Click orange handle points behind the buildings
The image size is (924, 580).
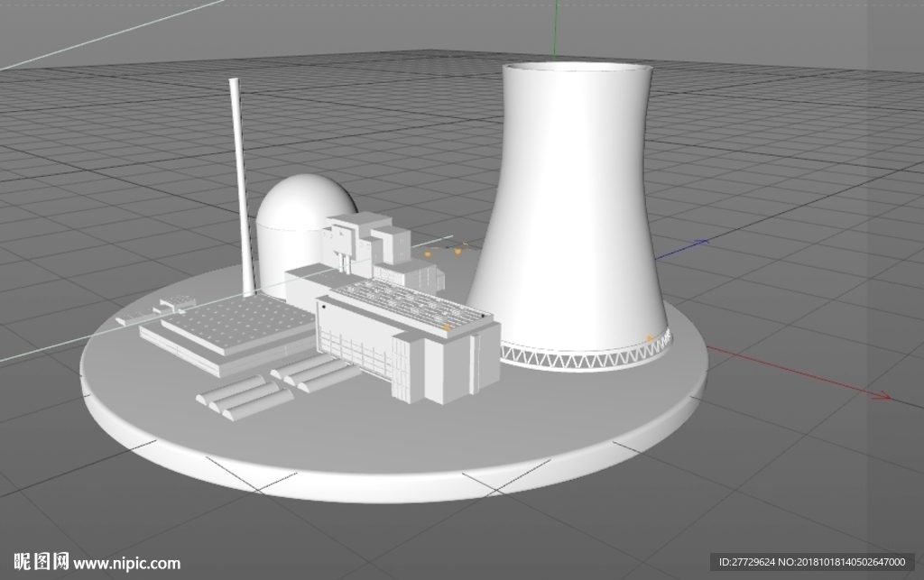coord(446,250)
